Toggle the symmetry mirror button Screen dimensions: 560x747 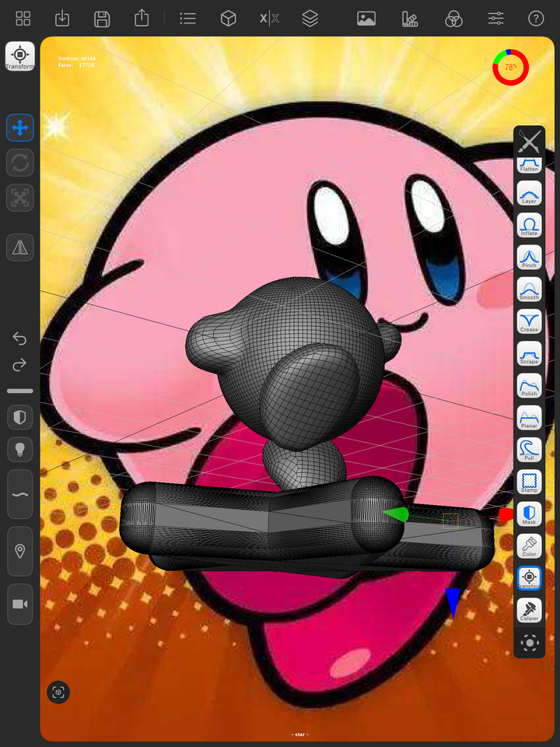point(20,247)
